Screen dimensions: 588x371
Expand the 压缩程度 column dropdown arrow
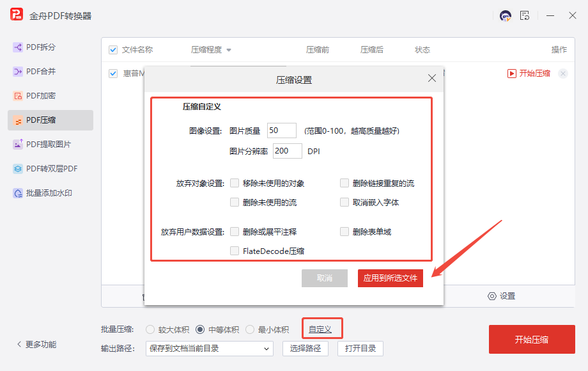click(229, 50)
